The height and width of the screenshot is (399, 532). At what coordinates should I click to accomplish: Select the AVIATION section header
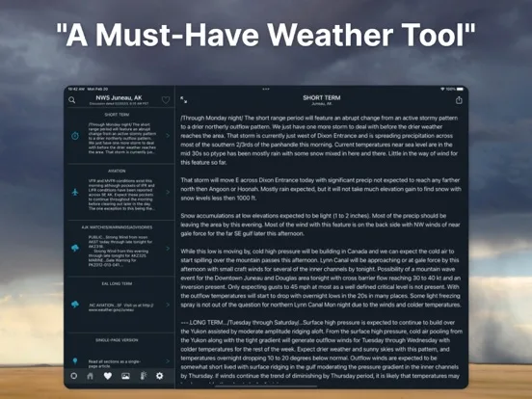coord(117,171)
